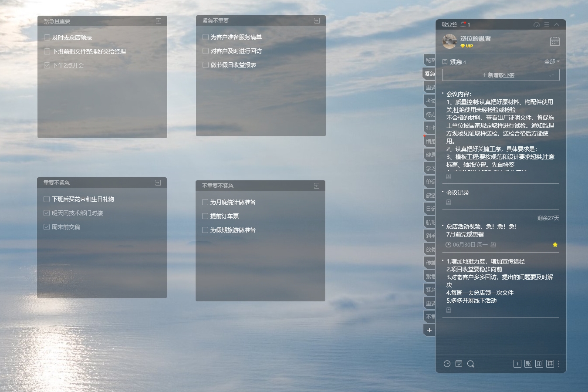
Task: Expand the 全部 filter dropdown
Action: (552, 62)
